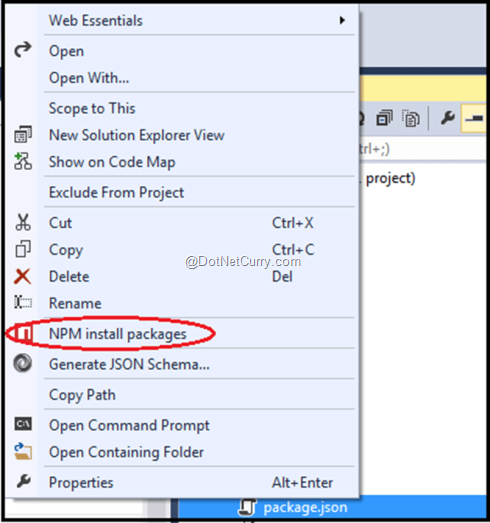Toggle the highlighted Preview Selected Items button

(474, 118)
